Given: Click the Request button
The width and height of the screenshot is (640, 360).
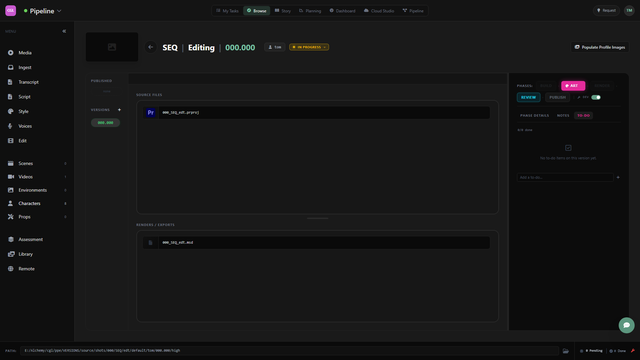Looking at the screenshot, I should [606, 11].
